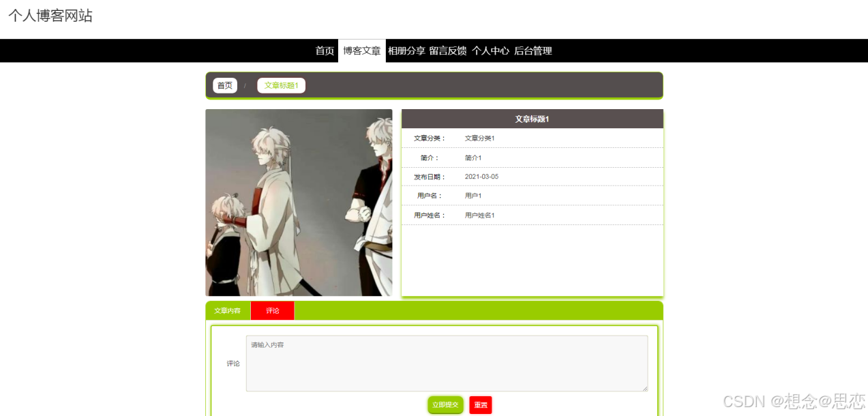
Task: Click the 文章标题1 breadcrumb
Action: point(281,85)
